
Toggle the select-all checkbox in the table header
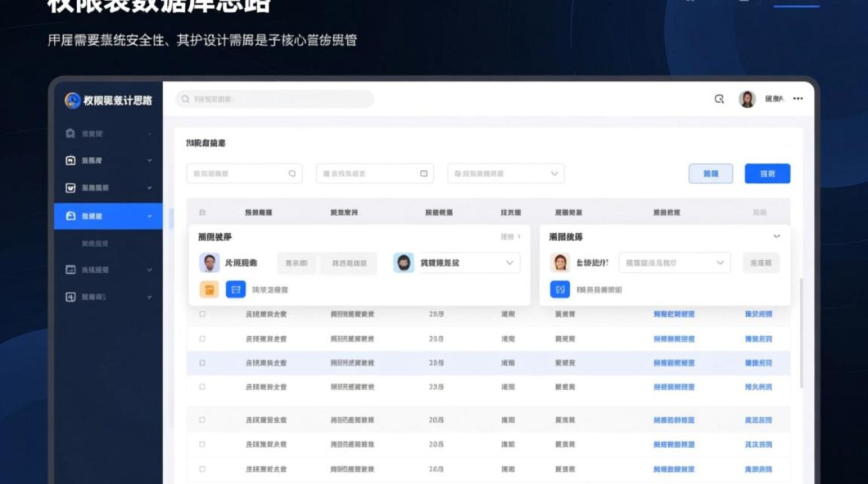pos(202,212)
